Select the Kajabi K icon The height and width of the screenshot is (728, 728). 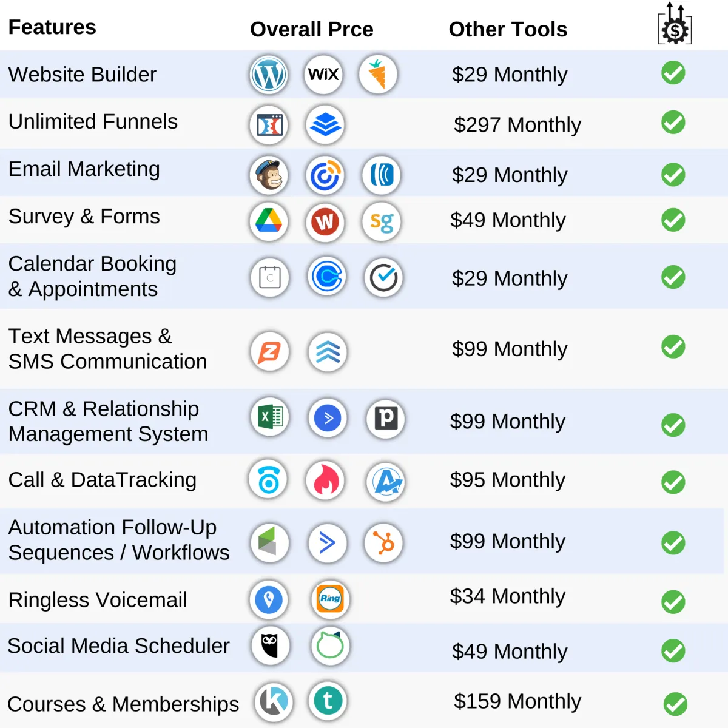274,701
